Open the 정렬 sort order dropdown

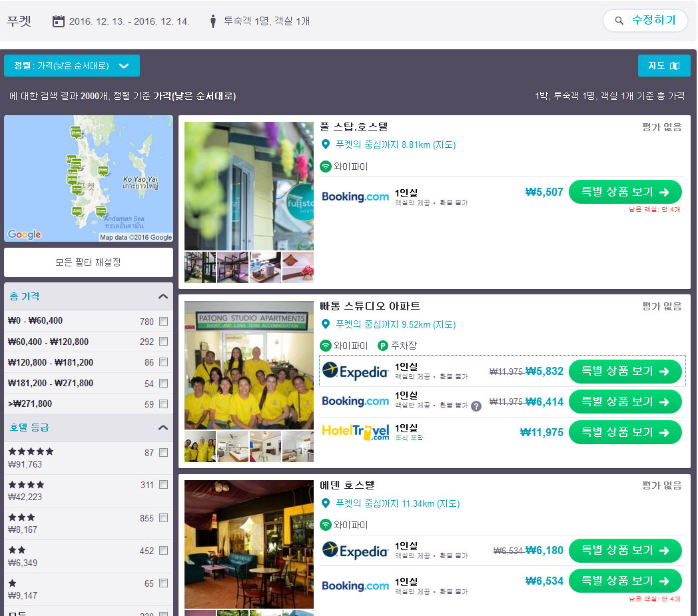pos(72,66)
